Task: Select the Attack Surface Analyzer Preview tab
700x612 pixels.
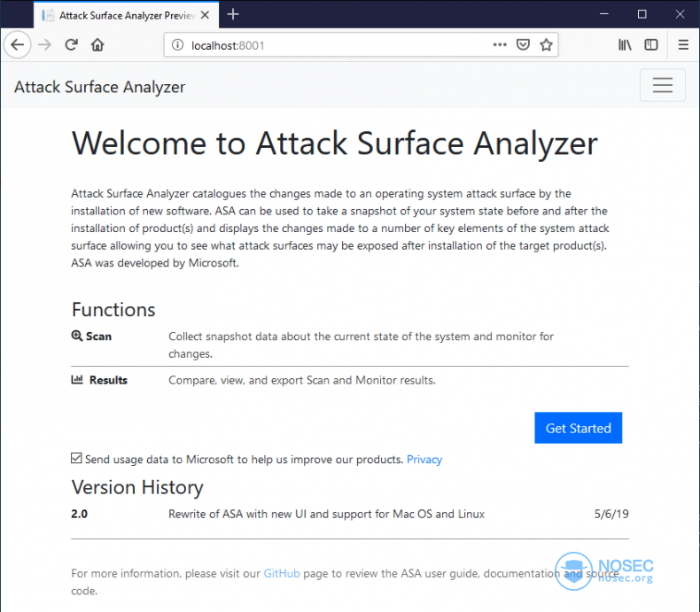Action: 127,15
